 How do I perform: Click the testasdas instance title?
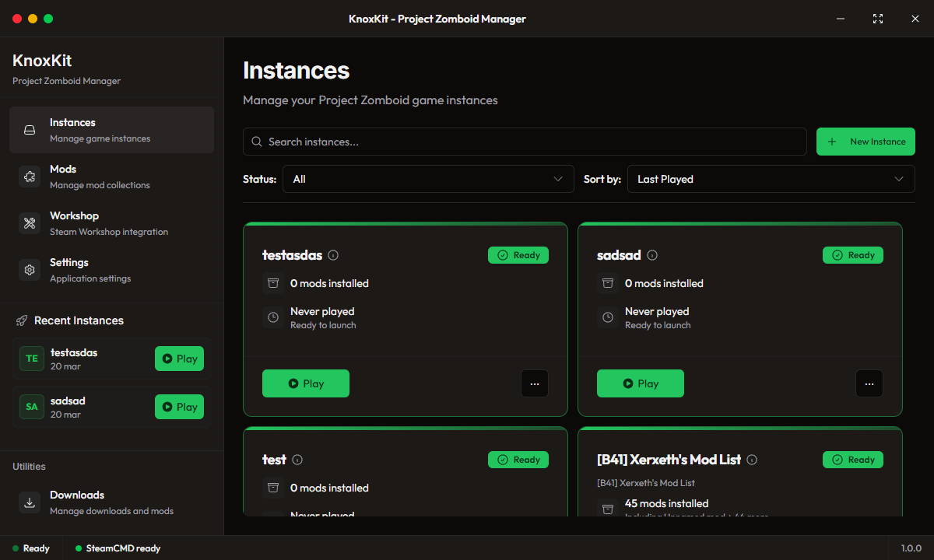[292, 255]
